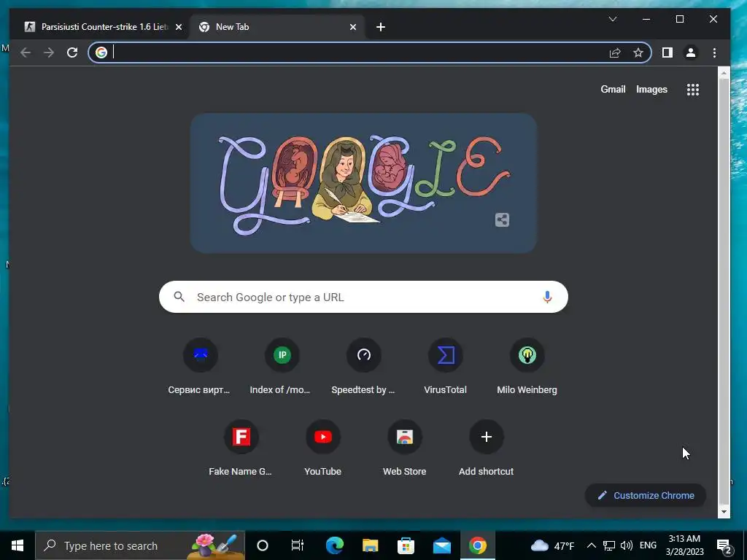Open Cortana from the taskbar circle icon
The image size is (747, 560).
tap(263, 545)
